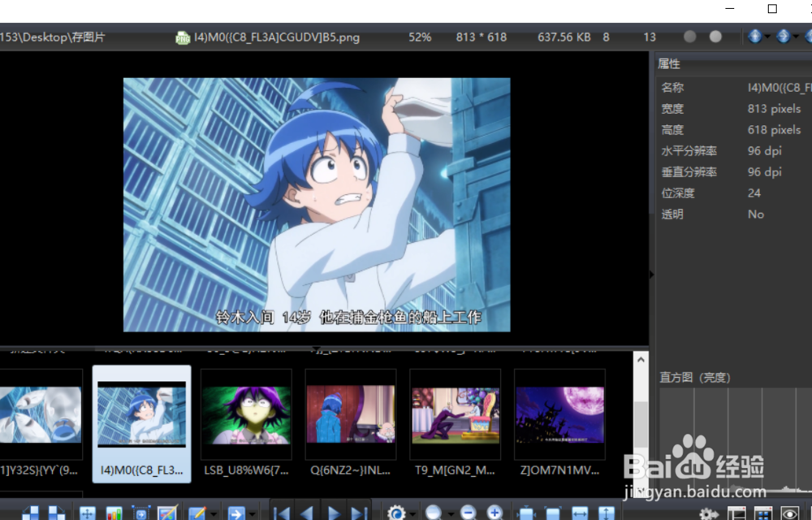Click the zoom in plus magnifier
This screenshot has width=812, height=520.
click(495, 513)
